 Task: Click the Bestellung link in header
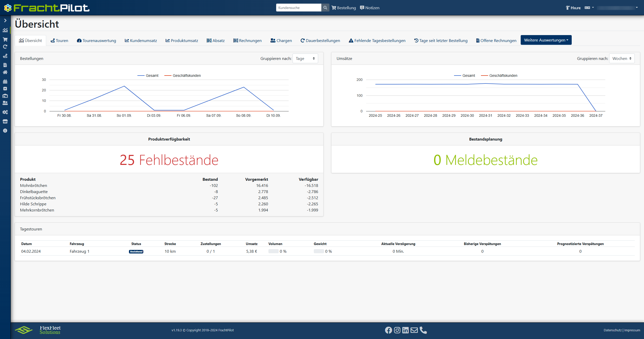click(x=344, y=8)
